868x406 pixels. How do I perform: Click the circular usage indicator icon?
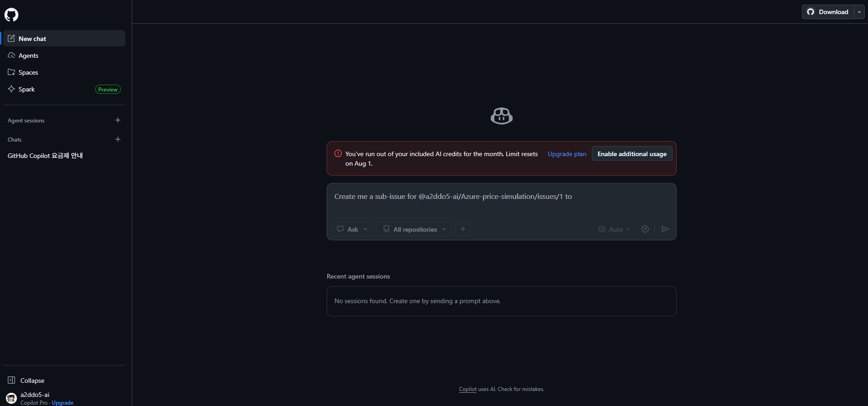pos(645,229)
